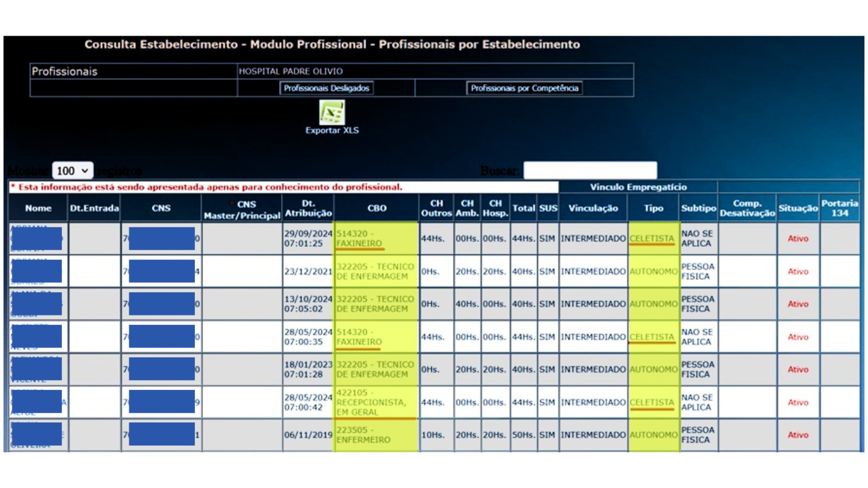Click the Exportar XLS spreadsheet icon
The width and height of the screenshot is (868, 488).
[331, 113]
